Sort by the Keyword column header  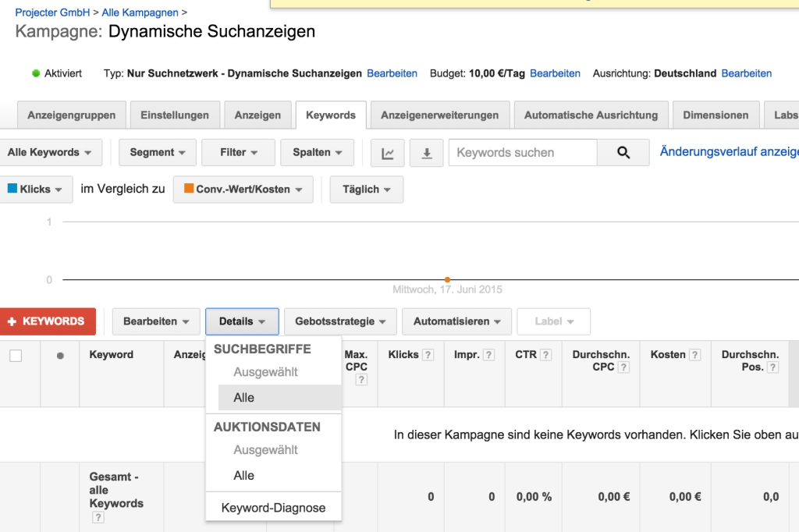tap(111, 355)
